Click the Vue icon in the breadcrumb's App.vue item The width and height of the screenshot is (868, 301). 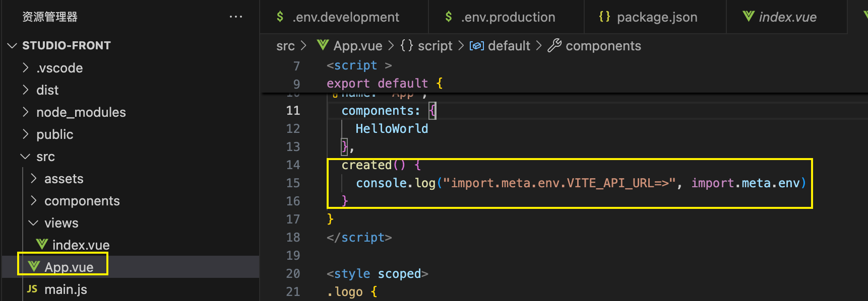(x=323, y=45)
